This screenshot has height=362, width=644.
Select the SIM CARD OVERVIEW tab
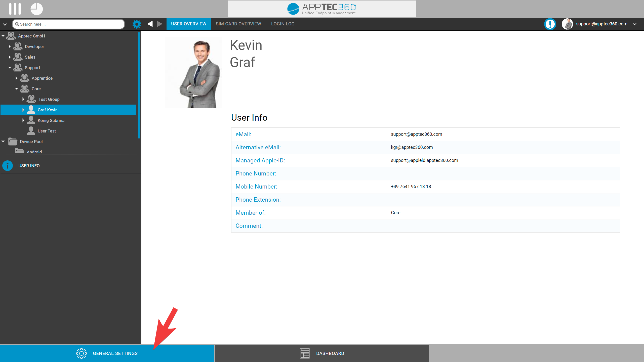[238, 24]
